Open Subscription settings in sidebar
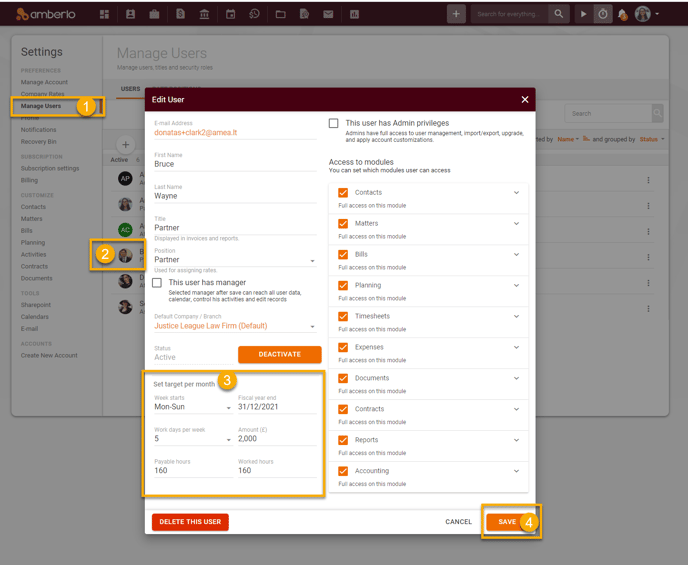Screen dimensions: 688x565 coord(50,168)
